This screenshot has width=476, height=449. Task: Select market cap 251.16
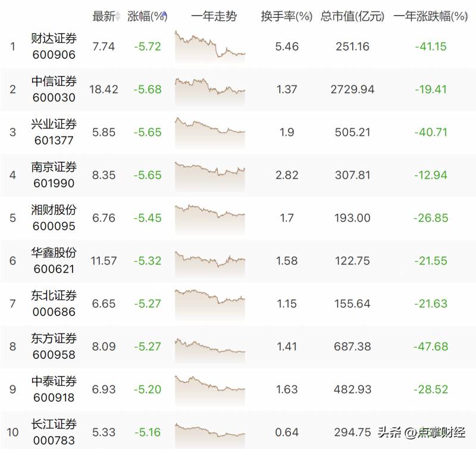(x=352, y=46)
